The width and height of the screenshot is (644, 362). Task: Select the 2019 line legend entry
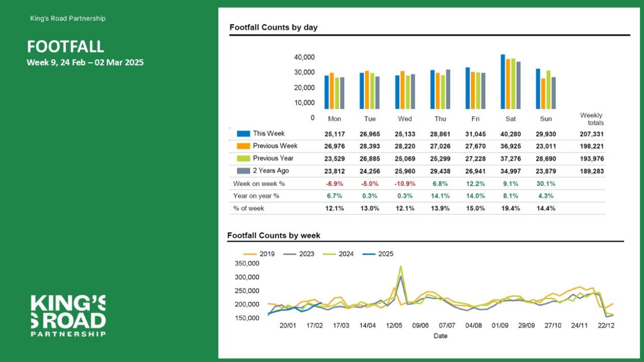click(258, 254)
